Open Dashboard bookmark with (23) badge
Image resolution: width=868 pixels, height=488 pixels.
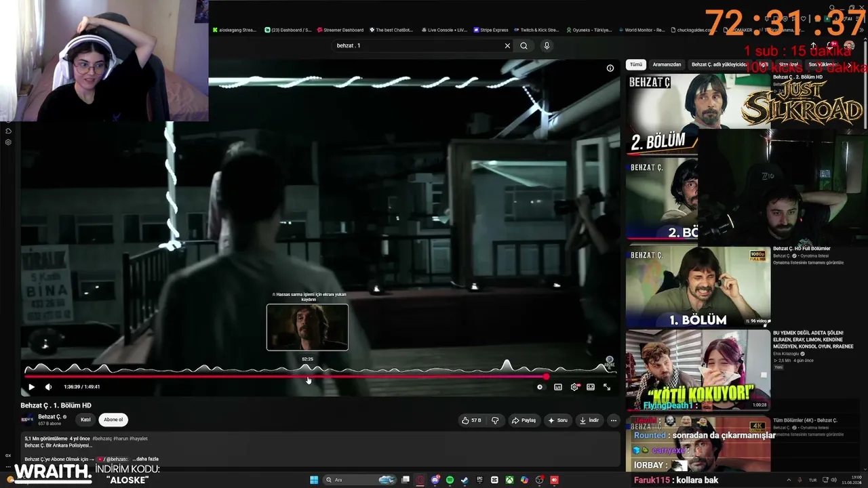(288, 30)
